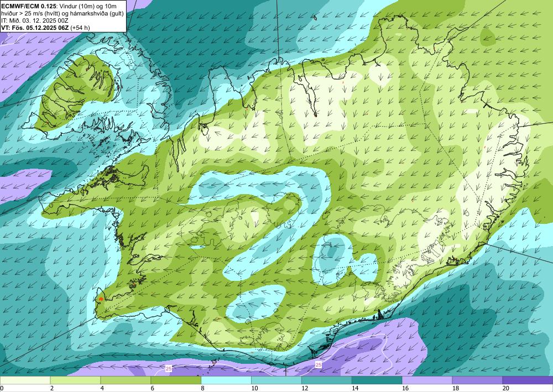Click the pale yellow 0–2 m/s legend swatch

tap(25, 380)
